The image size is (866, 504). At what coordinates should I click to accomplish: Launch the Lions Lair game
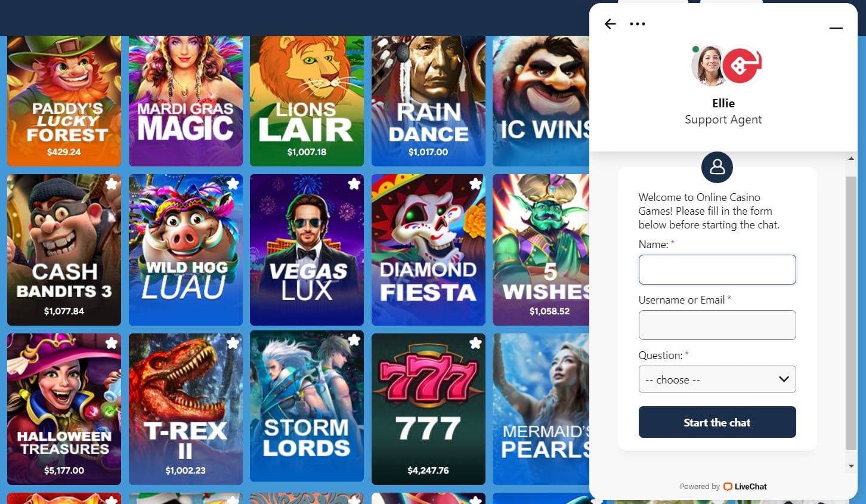(x=307, y=101)
